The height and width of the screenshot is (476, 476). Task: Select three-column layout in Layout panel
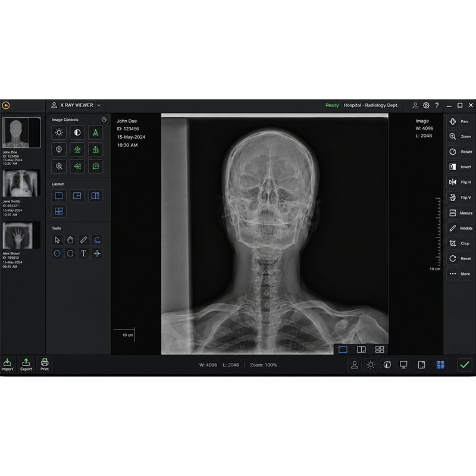pyautogui.click(x=95, y=196)
